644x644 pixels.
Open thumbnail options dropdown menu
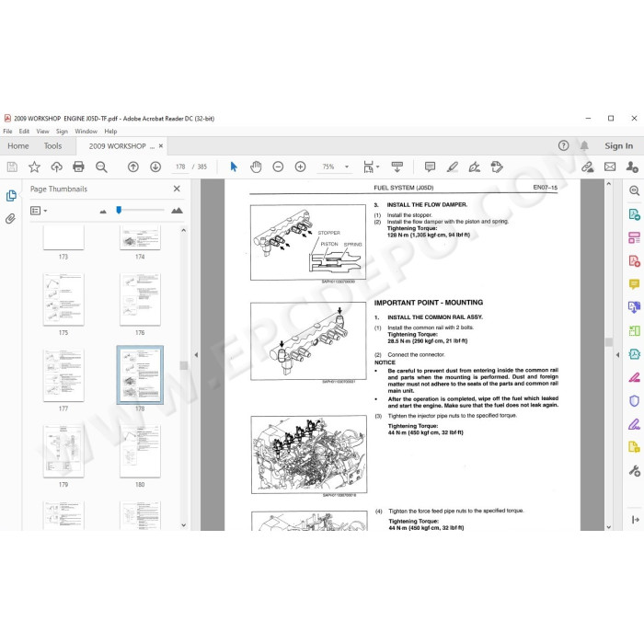tap(39, 211)
